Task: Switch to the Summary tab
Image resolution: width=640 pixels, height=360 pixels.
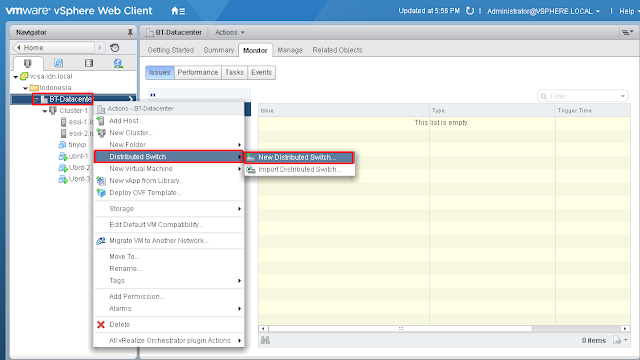Action: click(x=219, y=50)
